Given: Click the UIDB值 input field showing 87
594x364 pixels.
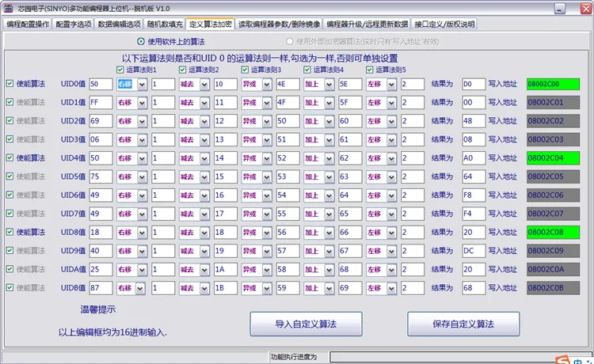Looking at the screenshot, I should (101, 288).
